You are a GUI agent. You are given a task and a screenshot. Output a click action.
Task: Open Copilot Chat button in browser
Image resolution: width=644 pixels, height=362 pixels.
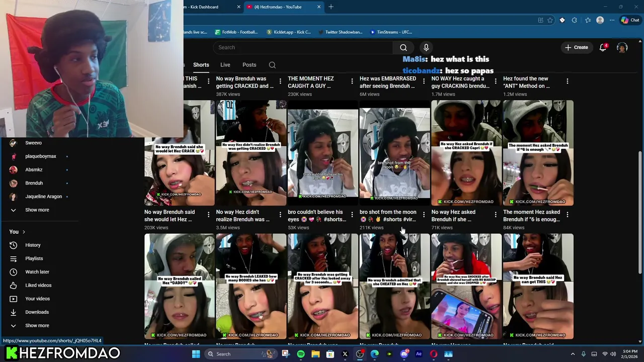coord(630,20)
